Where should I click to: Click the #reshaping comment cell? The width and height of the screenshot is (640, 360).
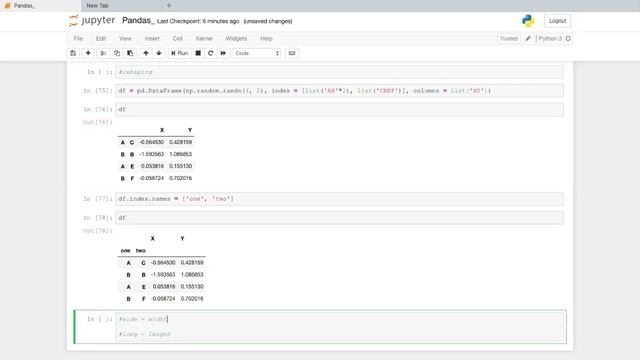[339, 72]
